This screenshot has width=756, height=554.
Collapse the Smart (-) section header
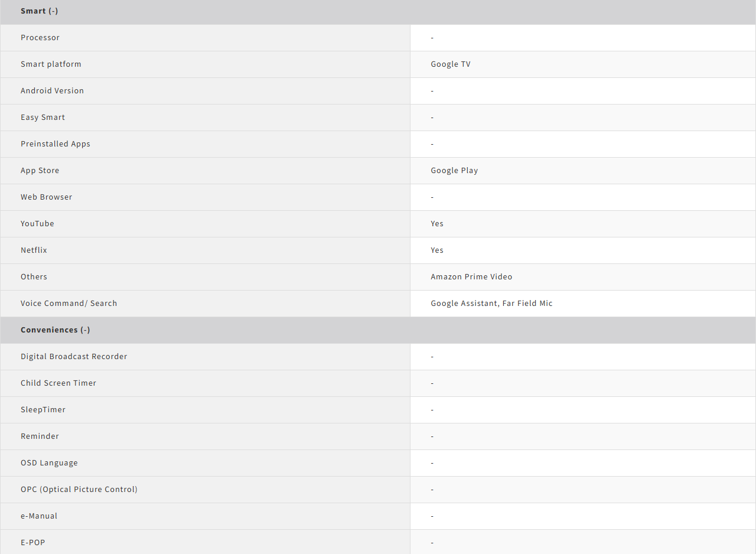[40, 11]
